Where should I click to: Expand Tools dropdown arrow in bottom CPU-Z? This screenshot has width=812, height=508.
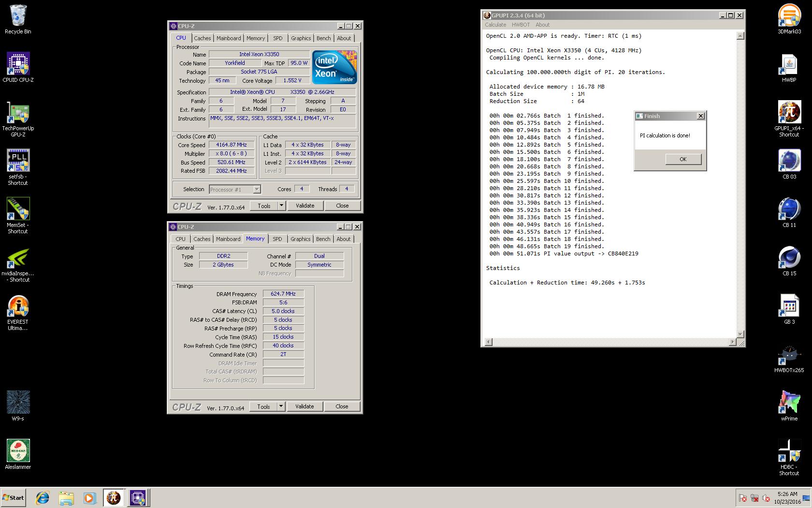[281, 406]
